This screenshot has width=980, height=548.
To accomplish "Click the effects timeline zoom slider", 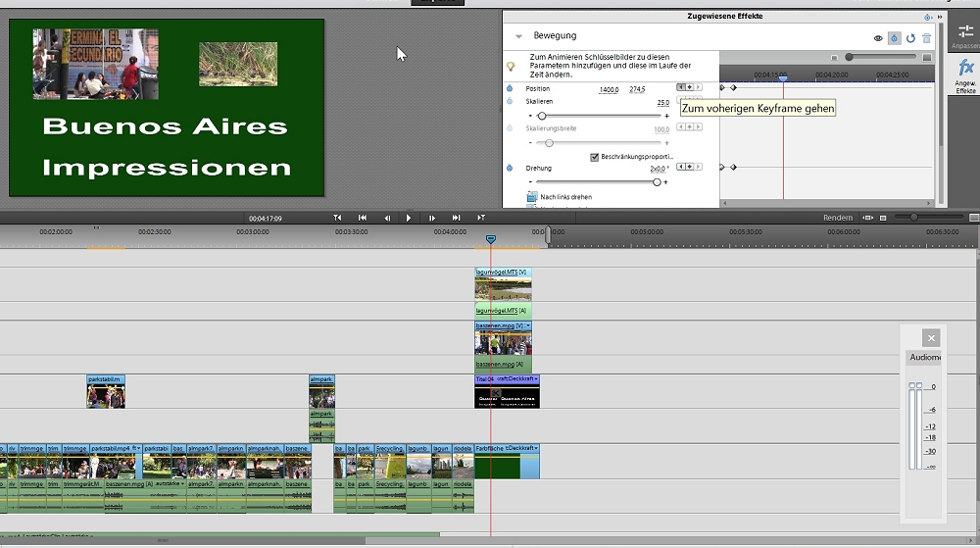I will 849,57.
